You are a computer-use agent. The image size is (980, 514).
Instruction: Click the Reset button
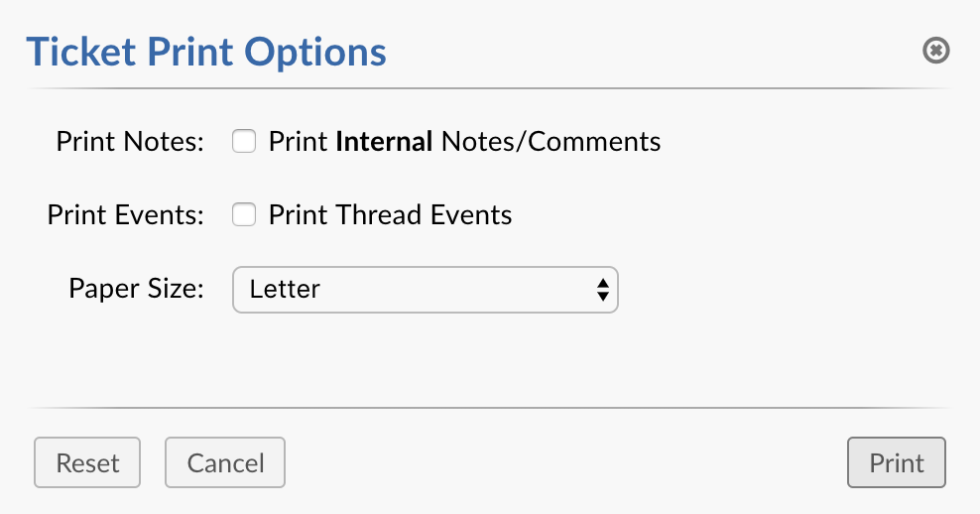coord(87,462)
